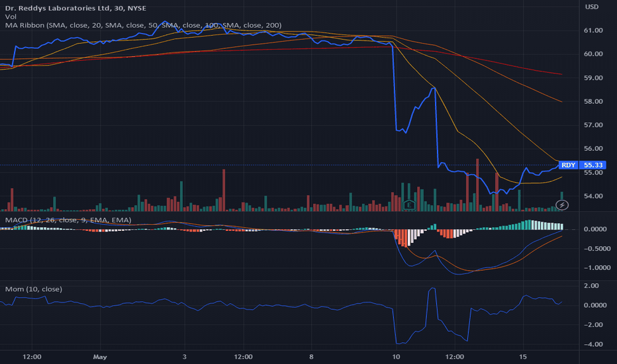
Task: Click the earnings E marker icon
Action: pos(409,205)
